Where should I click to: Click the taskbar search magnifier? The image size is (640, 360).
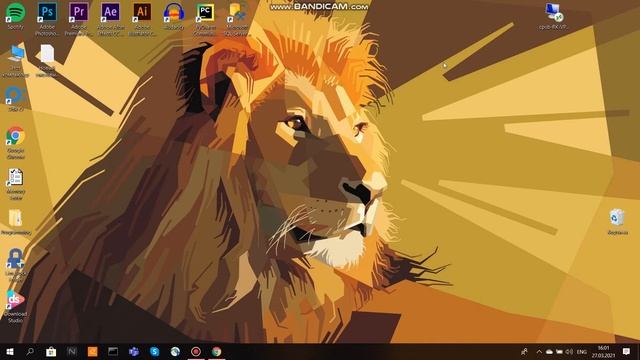(30, 351)
